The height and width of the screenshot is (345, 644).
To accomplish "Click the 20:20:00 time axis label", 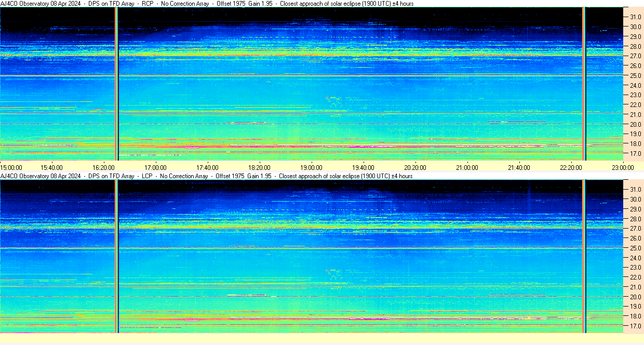I will [x=415, y=167].
